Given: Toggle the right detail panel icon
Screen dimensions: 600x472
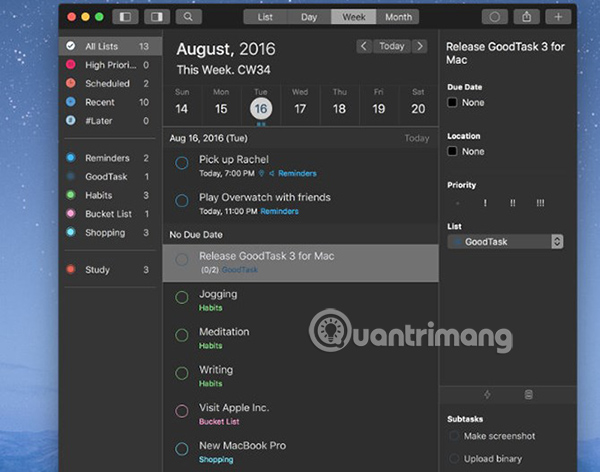Looking at the screenshot, I should [157, 17].
